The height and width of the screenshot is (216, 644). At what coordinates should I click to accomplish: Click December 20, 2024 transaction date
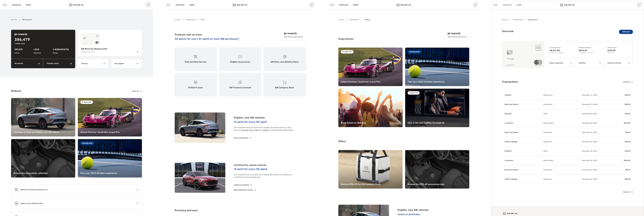590,104
